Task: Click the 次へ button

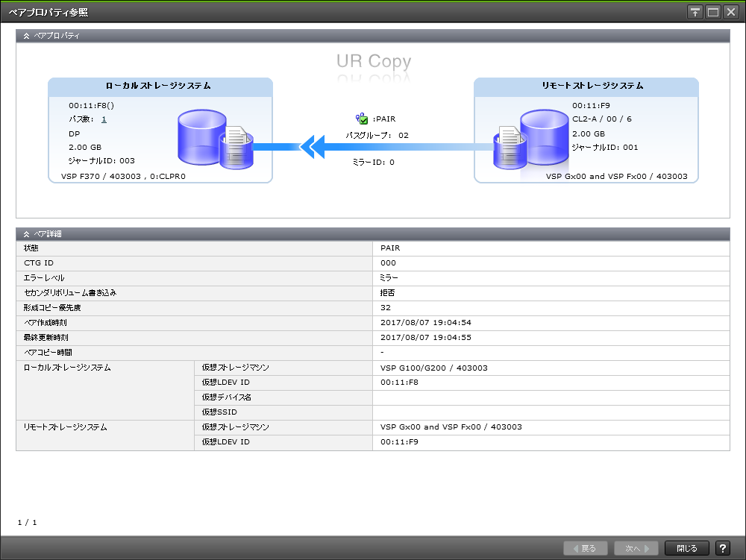Action: click(636, 548)
